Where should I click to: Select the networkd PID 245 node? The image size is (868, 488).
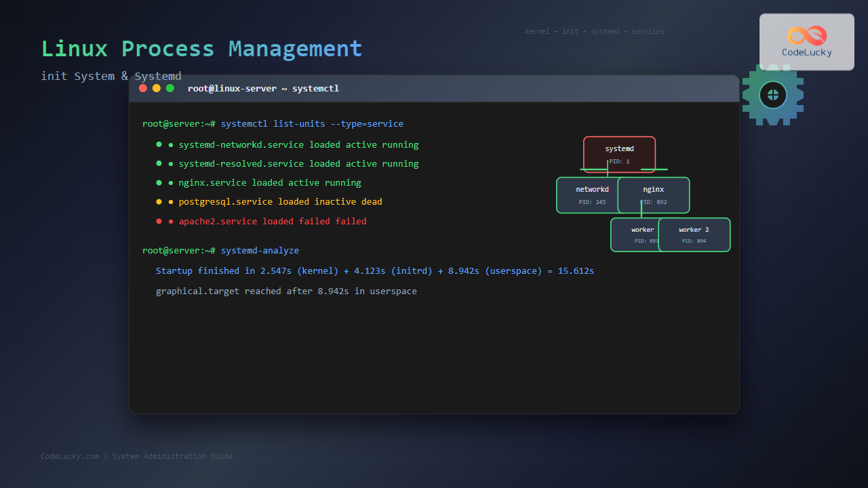587,195
